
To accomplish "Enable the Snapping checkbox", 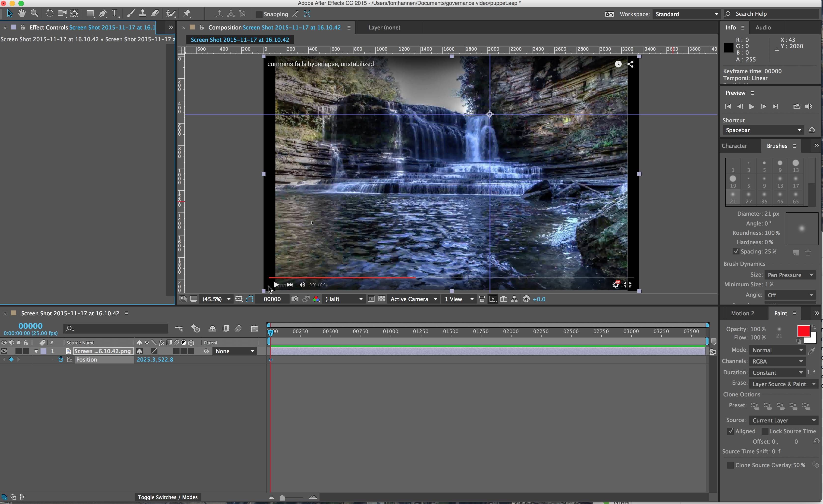I will tap(259, 14).
